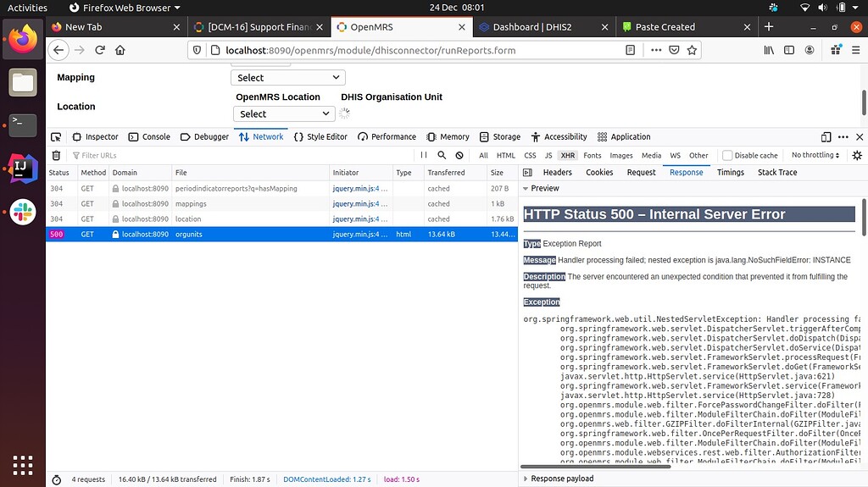
Task: Switch to the Dashboard | DHIS2 browser tab
Action: coord(544,26)
